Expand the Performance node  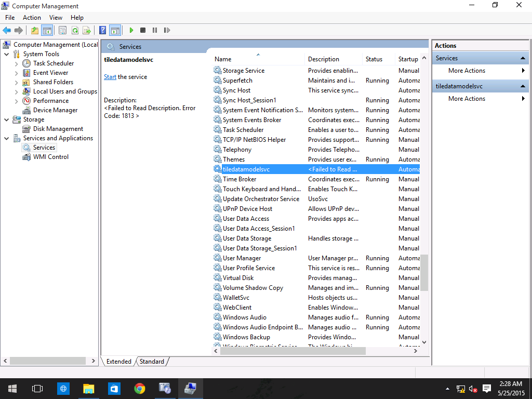pyautogui.click(x=16, y=101)
